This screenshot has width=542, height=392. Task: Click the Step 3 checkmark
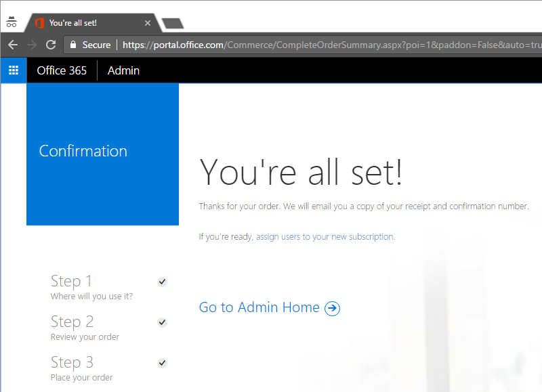coord(162,363)
